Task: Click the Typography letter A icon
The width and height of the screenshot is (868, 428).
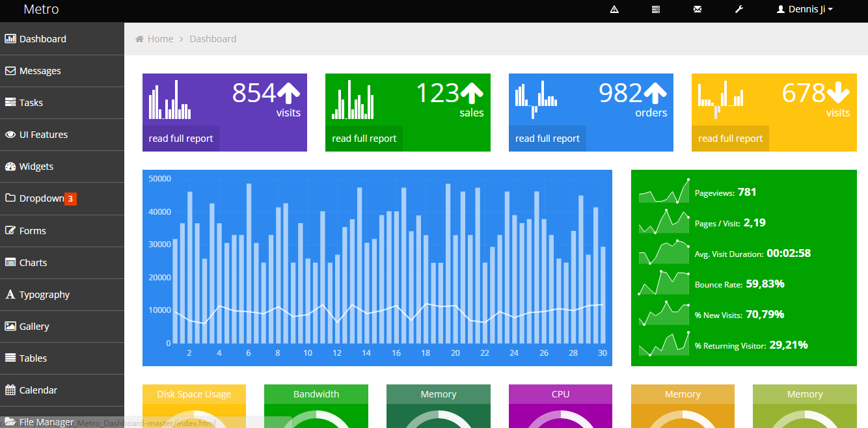Action: [10, 294]
